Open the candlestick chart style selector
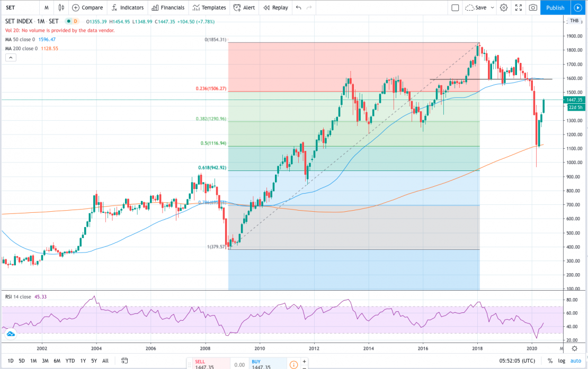The height and width of the screenshot is (369, 588). [x=61, y=7]
